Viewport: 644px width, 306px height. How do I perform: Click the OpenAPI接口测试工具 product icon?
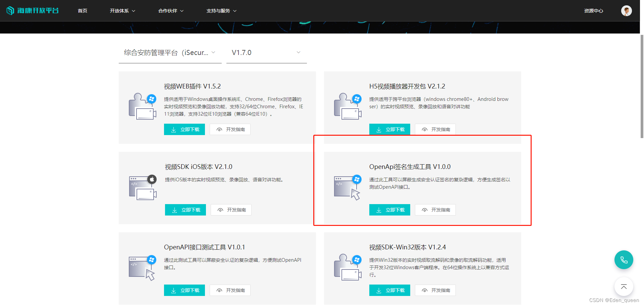point(143,267)
